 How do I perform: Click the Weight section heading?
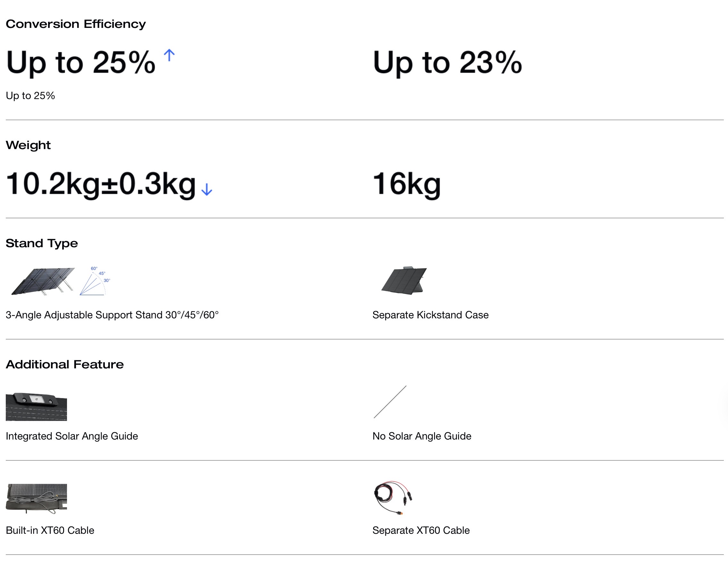coord(28,145)
